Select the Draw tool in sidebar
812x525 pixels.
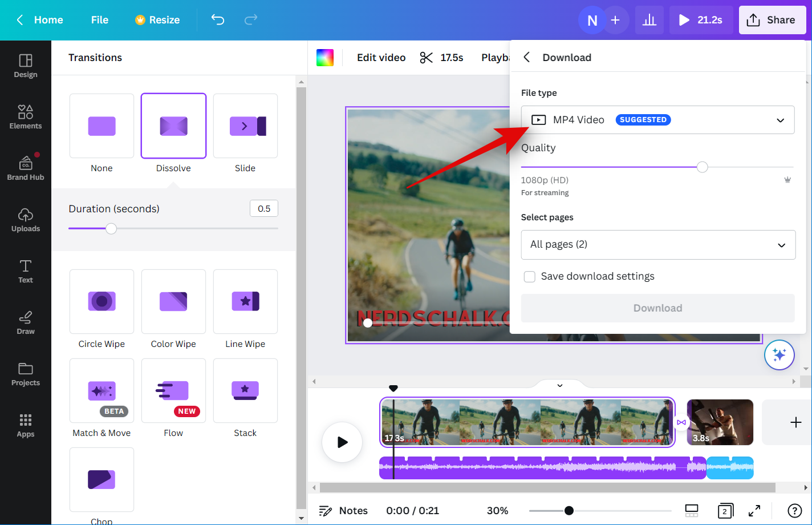coord(25,322)
